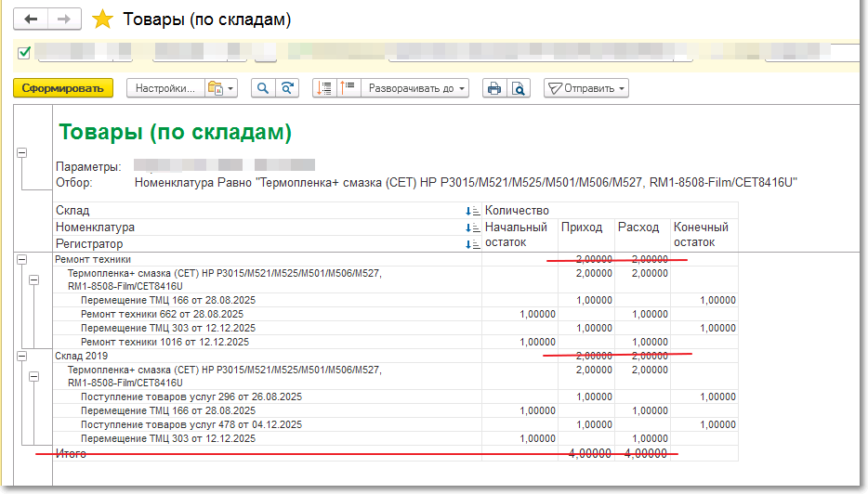Click the collapse all groups icon
The image size is (868, 494).
coord(324,88)
